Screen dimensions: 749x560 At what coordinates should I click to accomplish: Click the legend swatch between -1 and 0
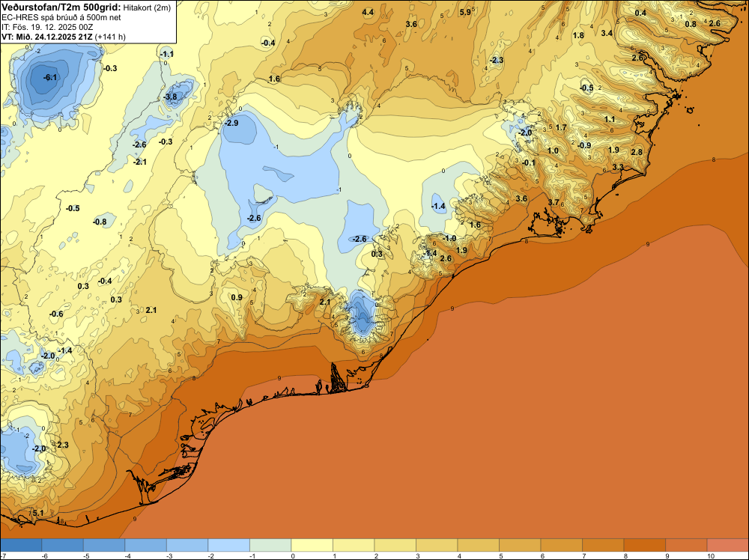pos(270,545)
